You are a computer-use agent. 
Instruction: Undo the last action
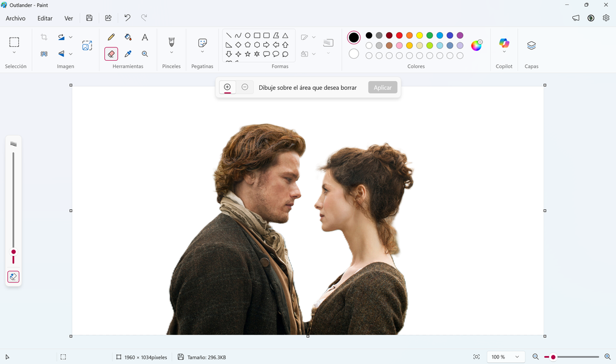(x=127, y=18)
